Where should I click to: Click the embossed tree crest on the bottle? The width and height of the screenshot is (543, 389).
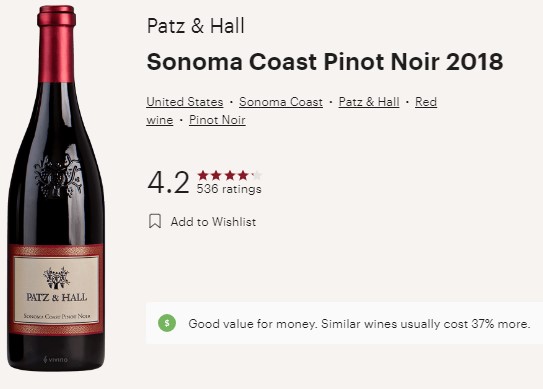[x=57, y=176]
